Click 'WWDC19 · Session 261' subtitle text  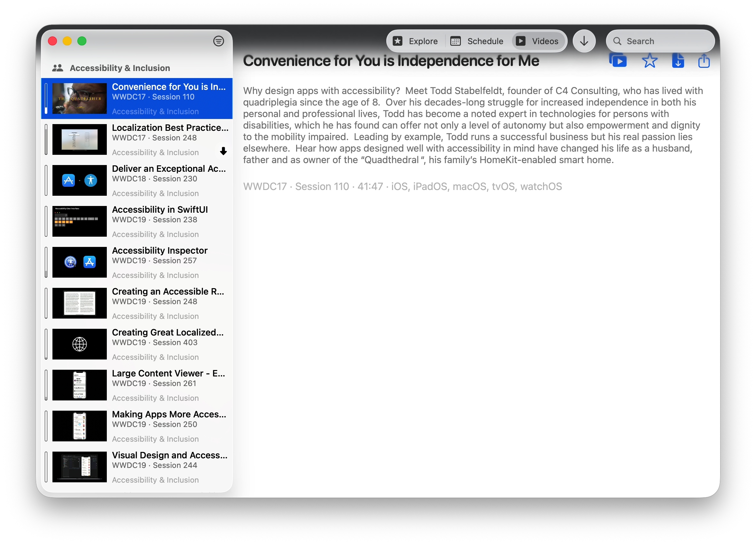click(x=154, y=383)
